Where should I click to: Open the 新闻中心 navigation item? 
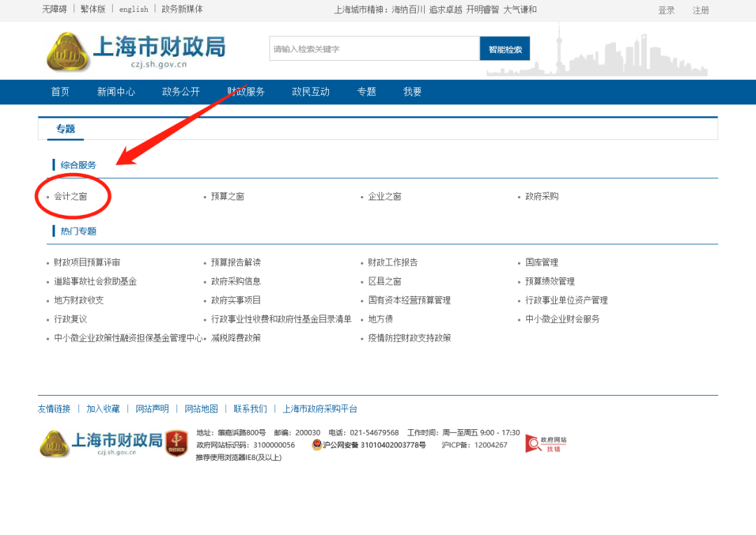[115, 92]
